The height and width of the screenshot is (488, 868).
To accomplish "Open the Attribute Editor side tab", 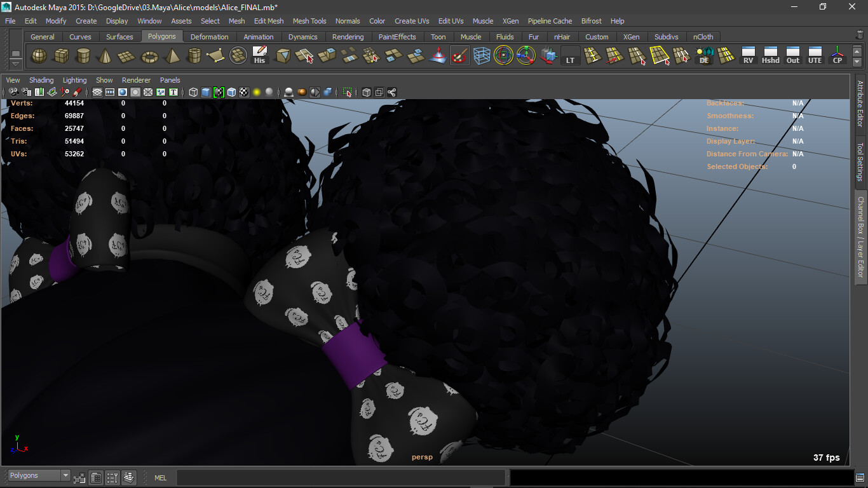I will coord(860,104).
